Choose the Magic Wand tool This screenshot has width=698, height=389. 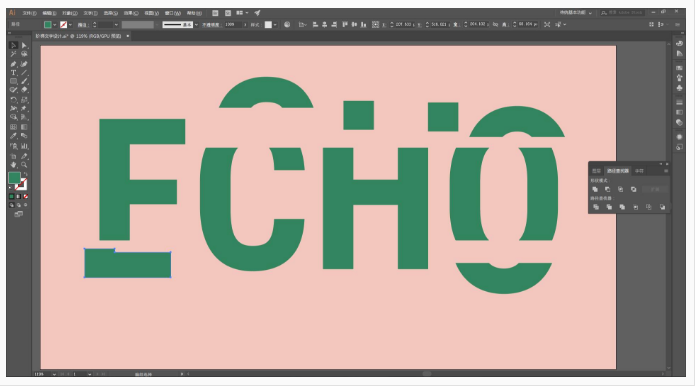click(13, 54)
